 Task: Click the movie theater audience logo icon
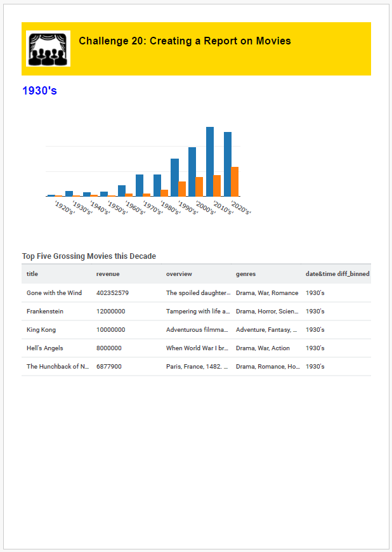tap(48, 49)
